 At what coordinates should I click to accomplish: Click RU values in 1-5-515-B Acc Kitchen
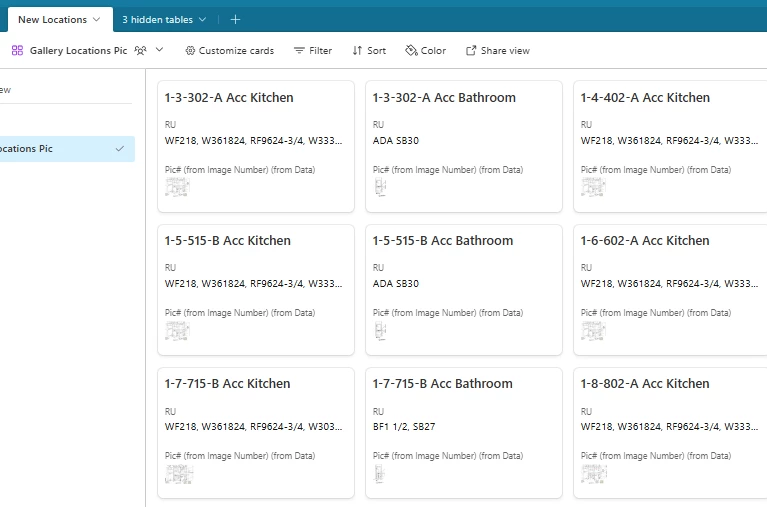[253, 283]
